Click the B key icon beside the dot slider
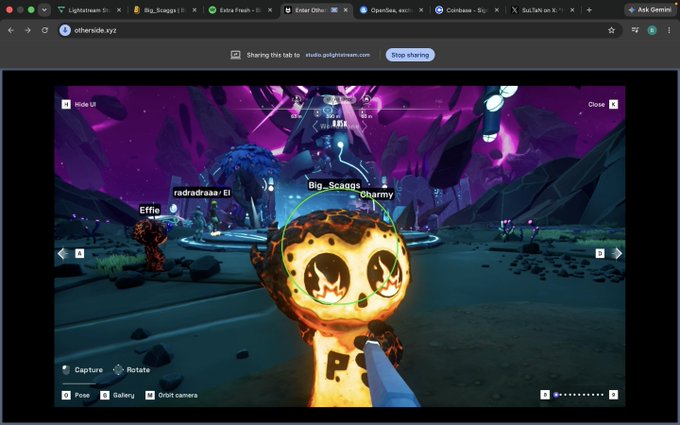The height and width of the screenshot is (425, 680). [545, 395]
